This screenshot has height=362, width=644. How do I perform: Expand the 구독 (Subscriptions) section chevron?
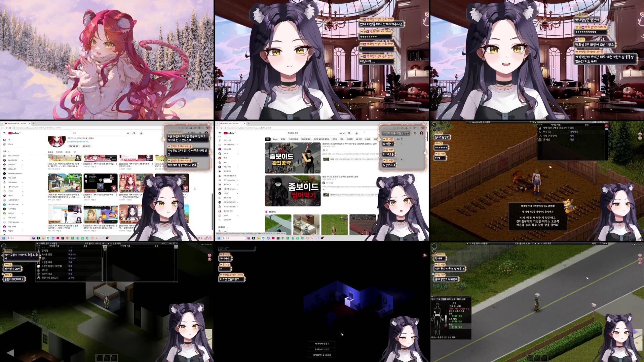click(x=7, y=151)
